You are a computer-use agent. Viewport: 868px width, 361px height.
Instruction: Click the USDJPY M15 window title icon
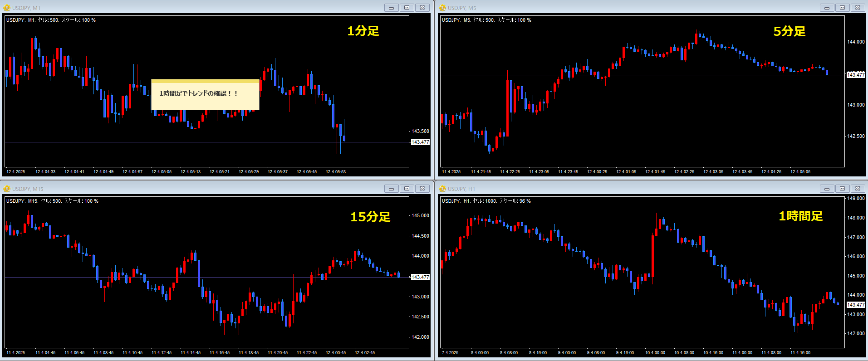(x=7, y=189)
